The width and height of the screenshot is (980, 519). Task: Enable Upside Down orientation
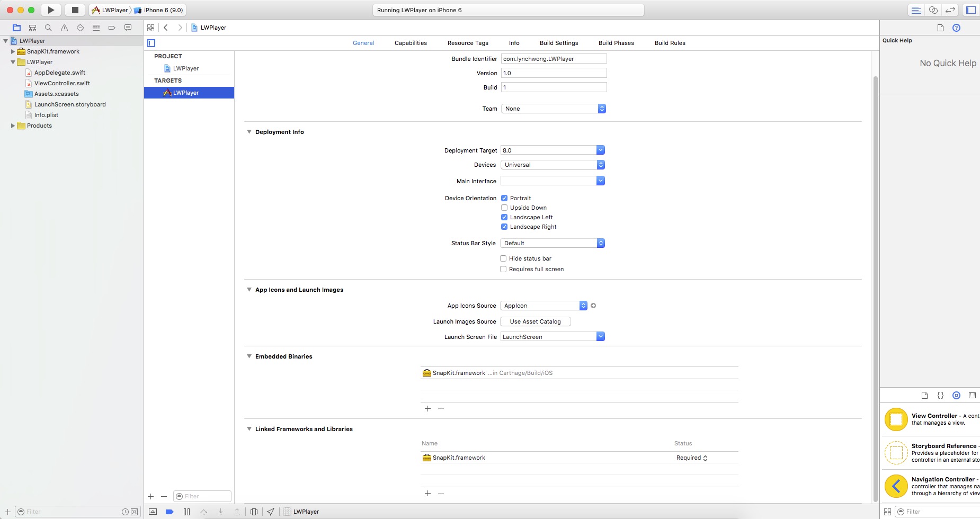click(504, 208)
